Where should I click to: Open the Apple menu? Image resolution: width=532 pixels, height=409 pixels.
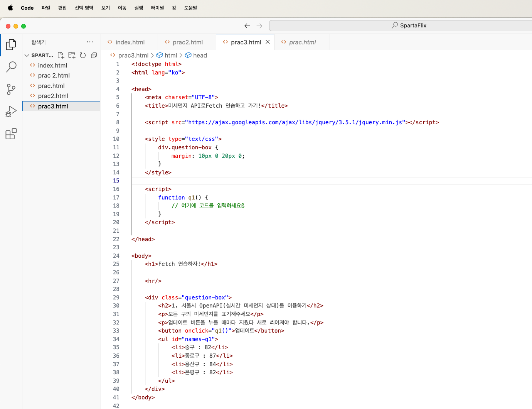[10, 8]
